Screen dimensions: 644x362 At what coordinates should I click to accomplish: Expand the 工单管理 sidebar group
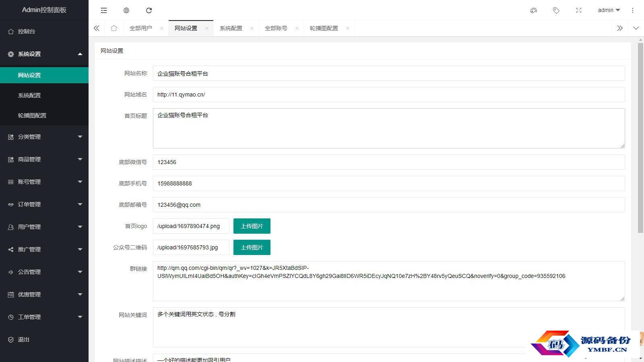(44, 317)
